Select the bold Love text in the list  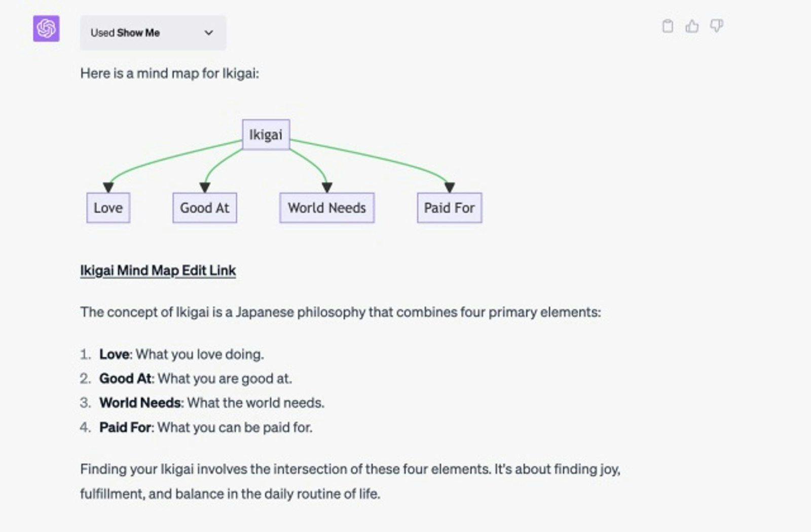114,354
